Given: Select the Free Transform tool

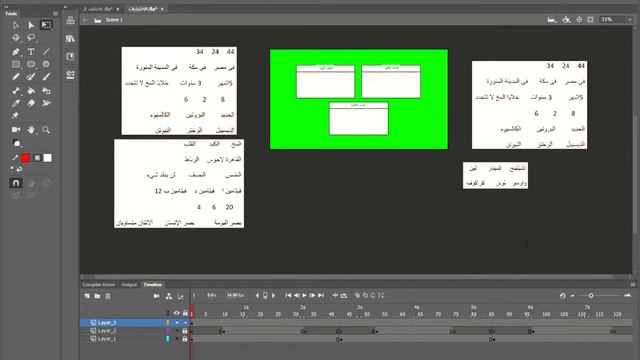Looking at the screenshot, I should 46,25.
